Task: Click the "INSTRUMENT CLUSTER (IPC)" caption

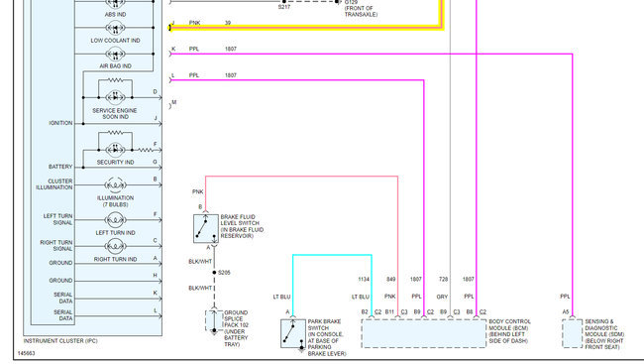Action: (60, 341)
